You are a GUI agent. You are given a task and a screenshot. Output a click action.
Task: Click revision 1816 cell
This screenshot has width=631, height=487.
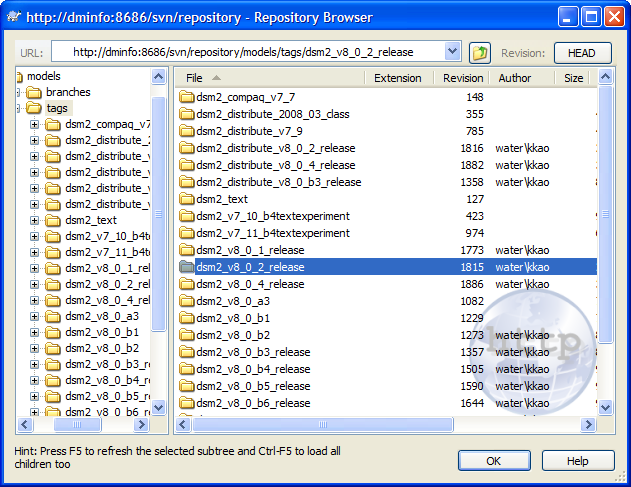pos(472,148)
